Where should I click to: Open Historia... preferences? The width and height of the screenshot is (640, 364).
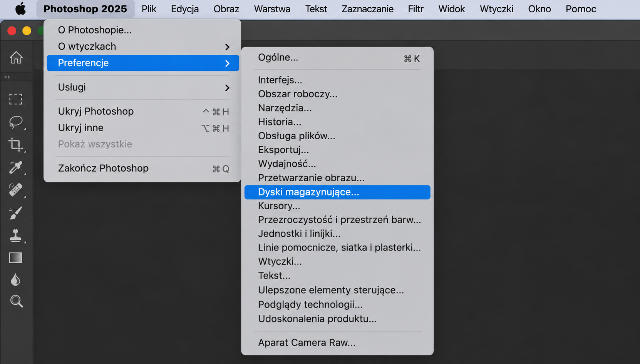[x=337, y=122]
